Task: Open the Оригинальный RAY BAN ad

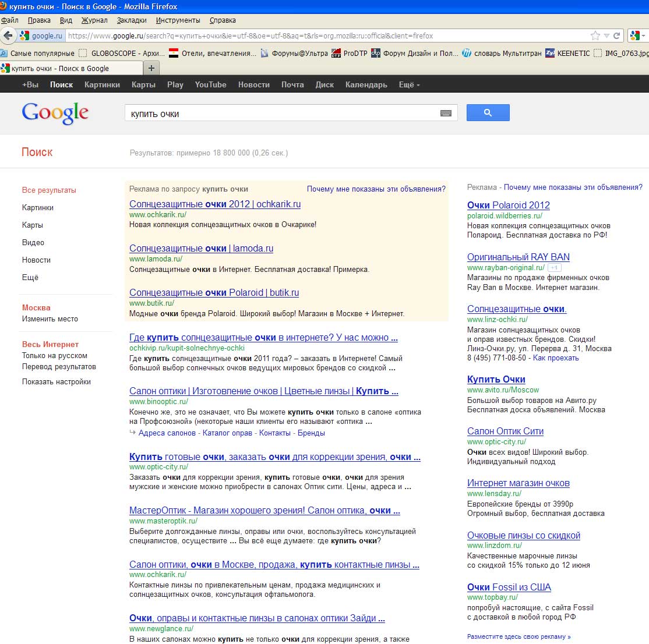Action: click(x=518, y=257)
